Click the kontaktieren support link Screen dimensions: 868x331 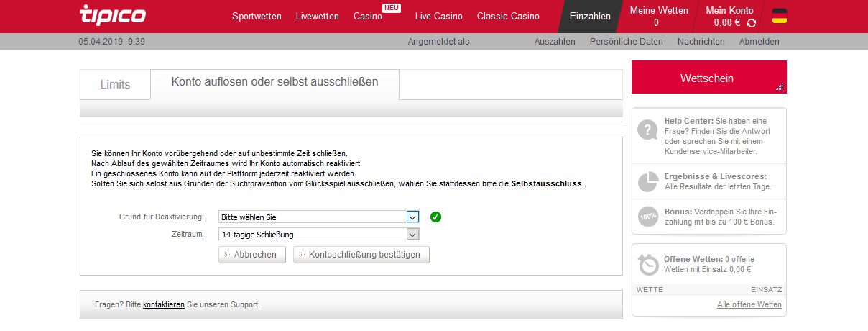pos(164,304)
